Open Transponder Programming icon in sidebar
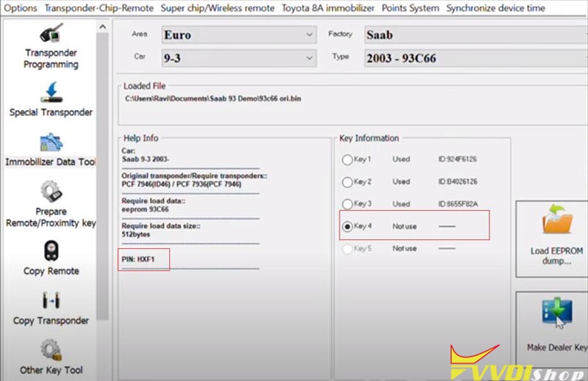Screen dimensions: 588x381 pyautogui.click(x=51, y=33)
